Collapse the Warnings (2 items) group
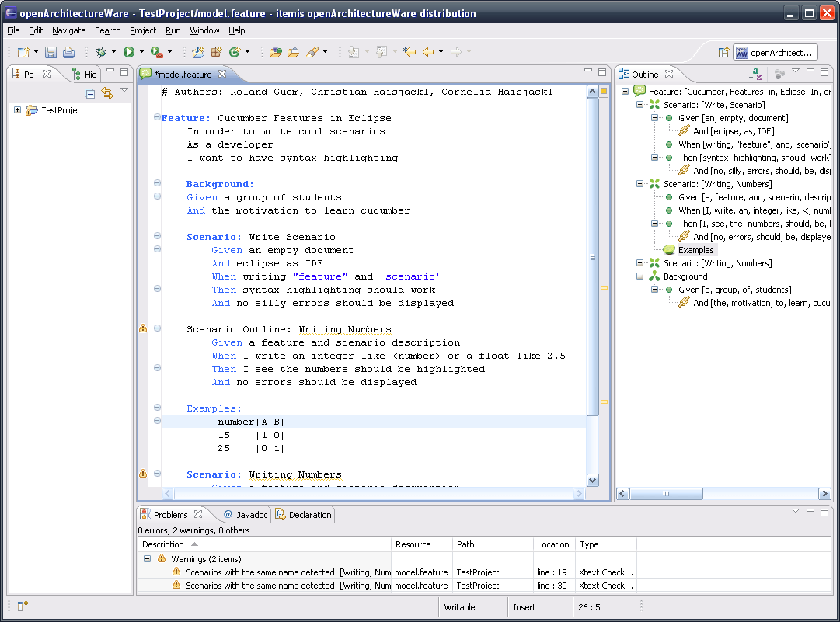The height and width of the screenshot is (622, 840). [147, 558]
